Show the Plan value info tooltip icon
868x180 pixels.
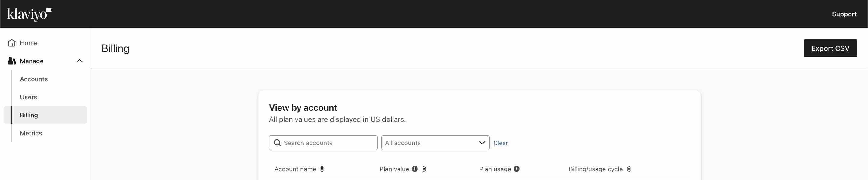pos(415,169)
